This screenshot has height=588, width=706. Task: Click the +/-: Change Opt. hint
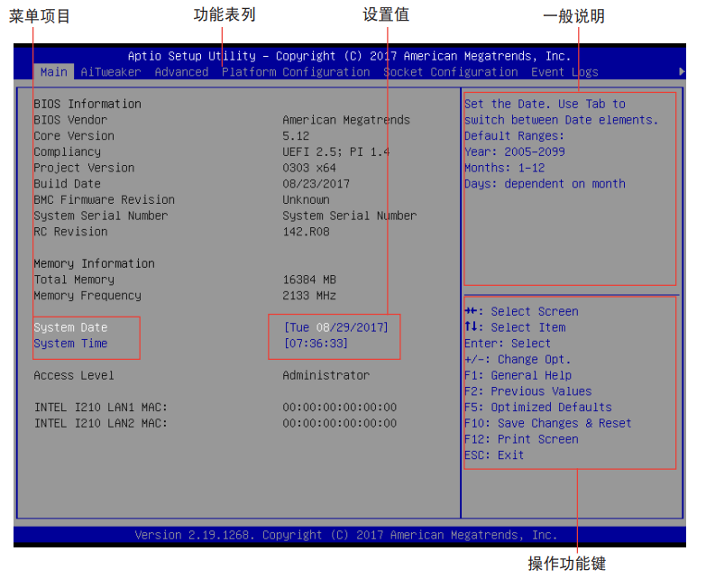tap(518, 360)
